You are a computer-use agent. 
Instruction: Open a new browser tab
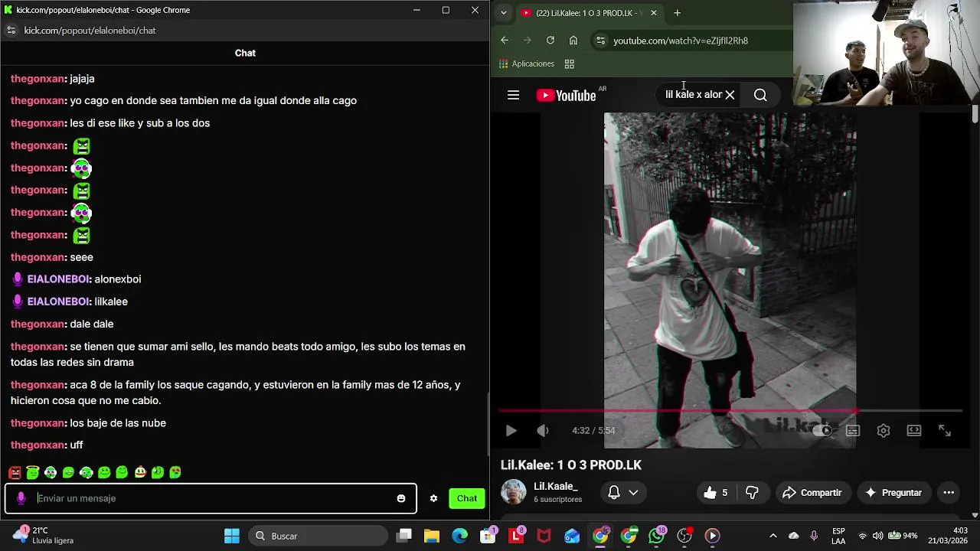(677, 13)
